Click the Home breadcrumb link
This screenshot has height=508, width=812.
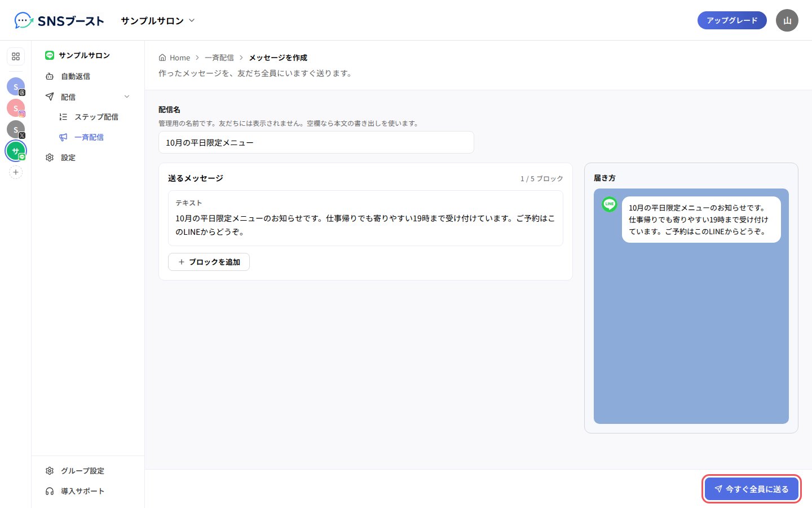click(x=174, y=58)
